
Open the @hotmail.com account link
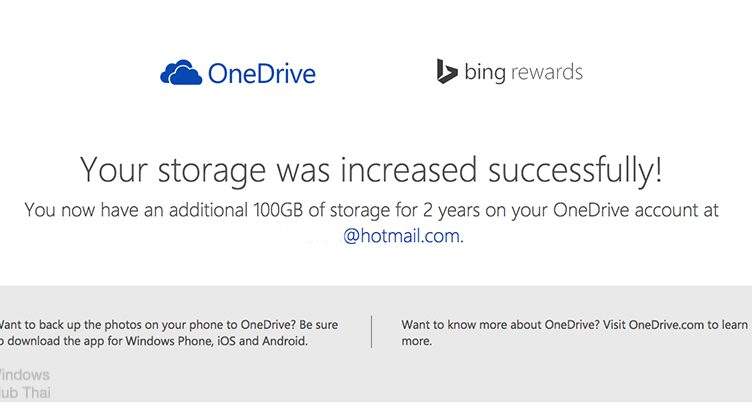point(403,236)
